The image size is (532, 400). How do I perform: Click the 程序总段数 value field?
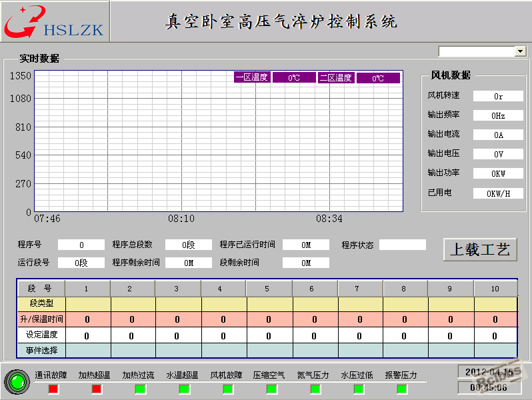point(189,245)
